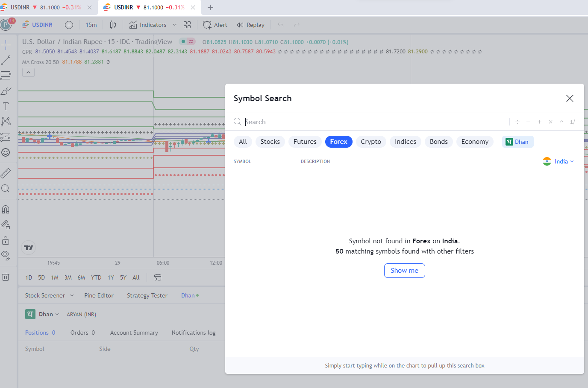
Task: Click the trash remove drawings icon
Action: [6, 277]
